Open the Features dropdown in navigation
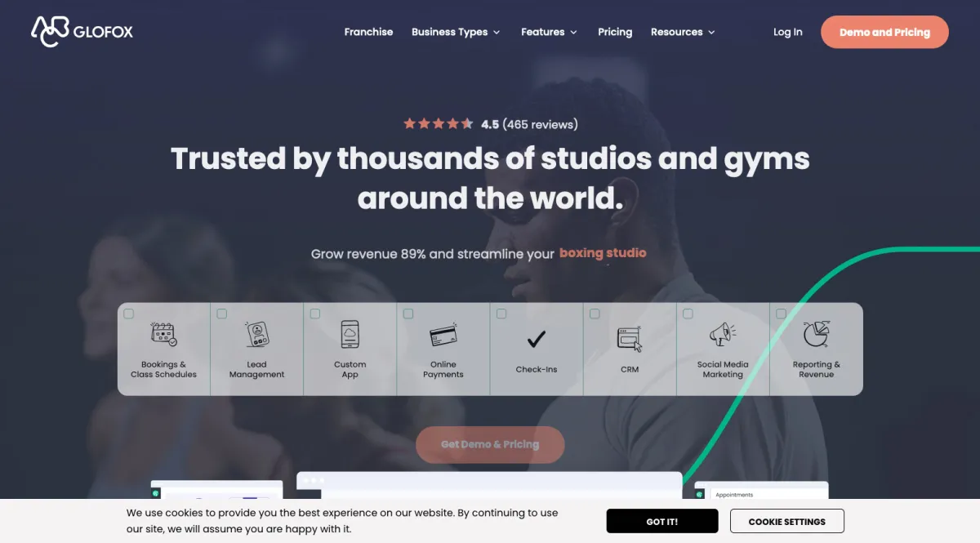 pos(549,32)
